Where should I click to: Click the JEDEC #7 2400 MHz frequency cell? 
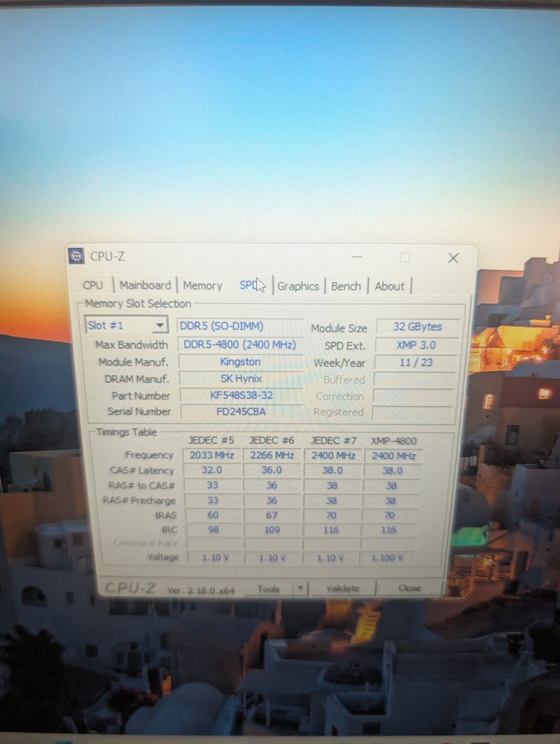tap(333, 455)
